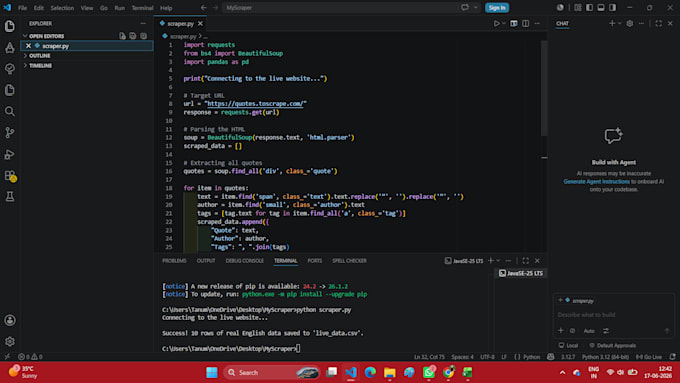Click the editor vertical scrollbar

(x=544, y=89)
